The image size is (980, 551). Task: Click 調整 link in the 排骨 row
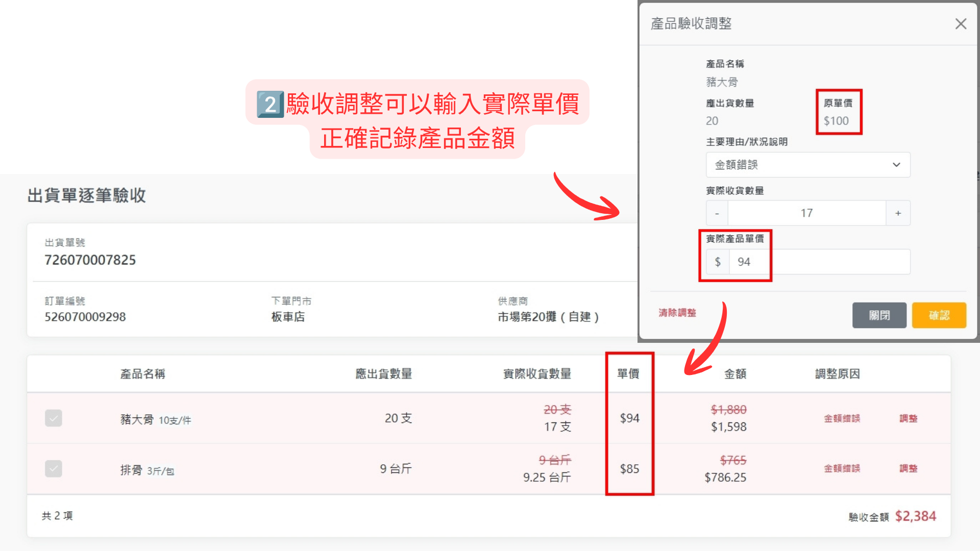tap(908, 468)
